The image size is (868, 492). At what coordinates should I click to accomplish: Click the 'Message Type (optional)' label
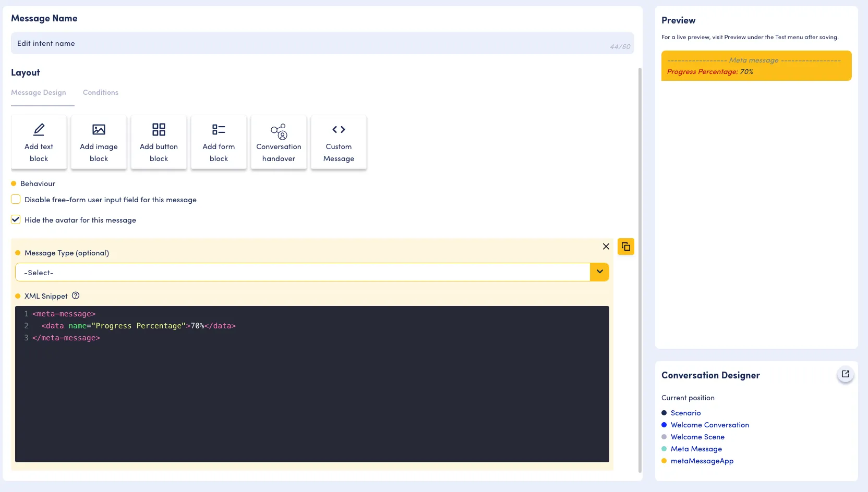click(67, 253)
